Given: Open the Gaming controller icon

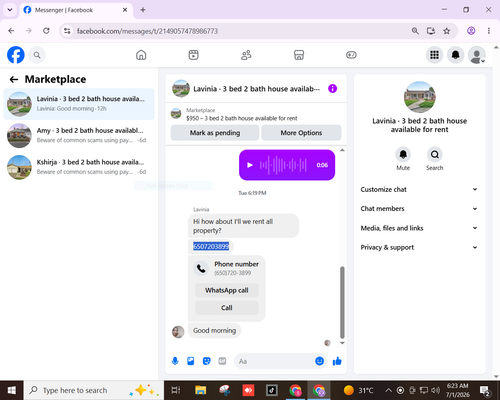Looking at the screenshot, I should [351, 55].
